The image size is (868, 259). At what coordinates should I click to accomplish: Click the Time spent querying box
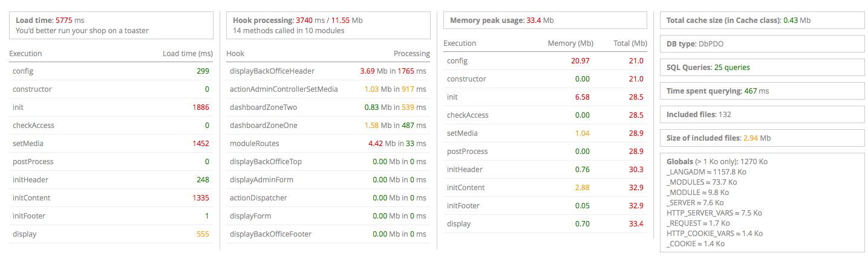762,91
